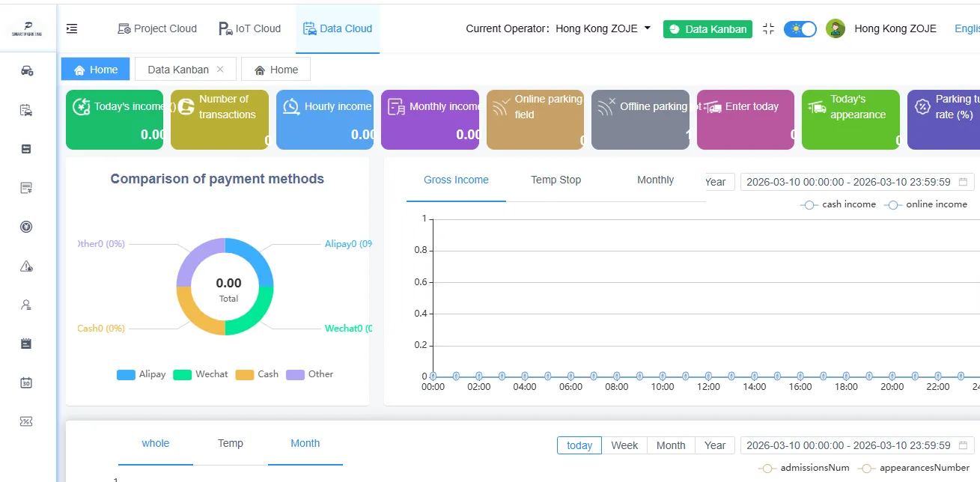Viewport: 980px width, 482px height.
Task: Toggle the light/dark theme switch
Action: [x=800, y=29]
